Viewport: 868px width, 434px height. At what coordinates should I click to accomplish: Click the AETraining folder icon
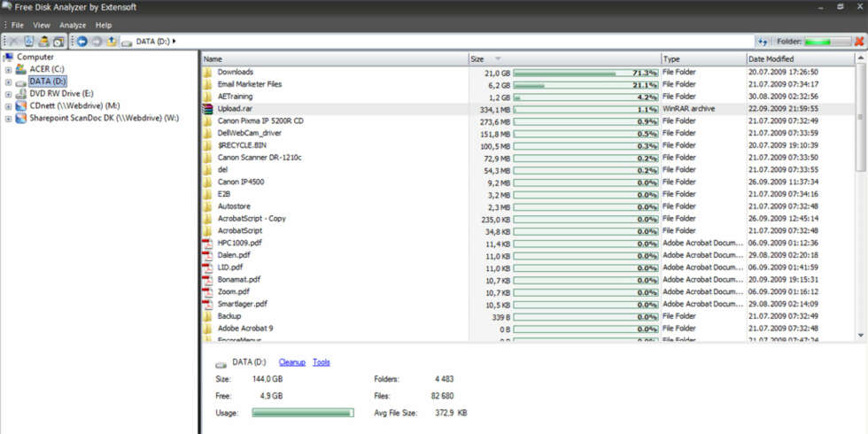207,97
